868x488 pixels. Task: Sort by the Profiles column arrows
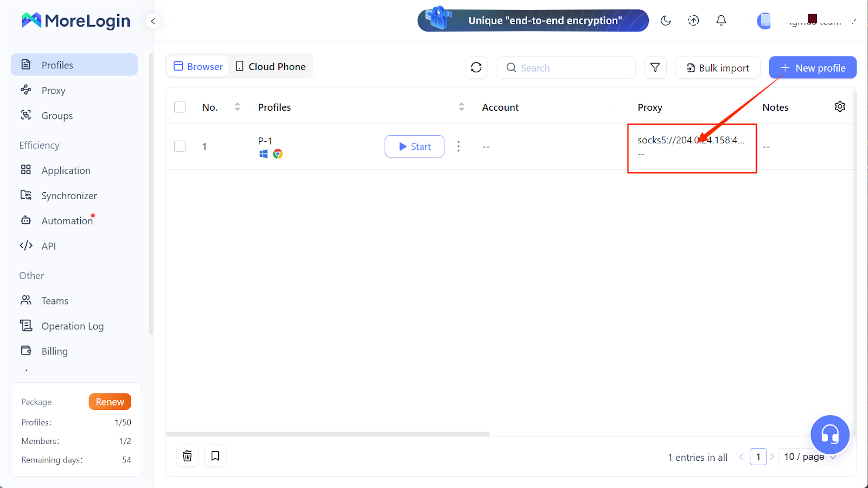[461, 107]
